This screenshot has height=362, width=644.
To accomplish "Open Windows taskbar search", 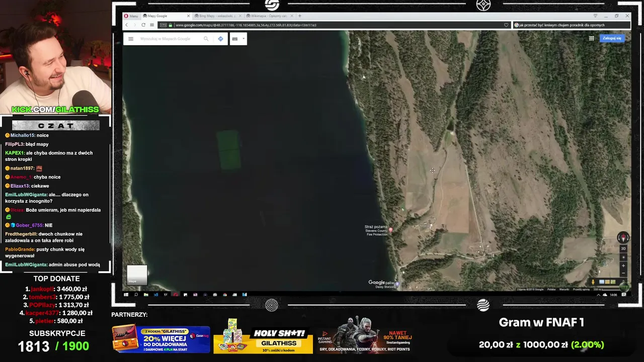I will pyautogui.click(x=136, y=295).
